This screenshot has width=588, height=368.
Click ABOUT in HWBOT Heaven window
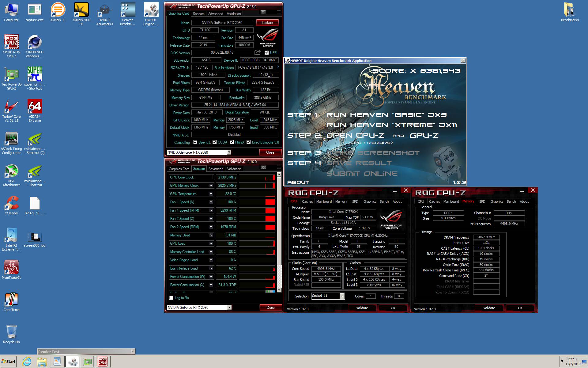pos(298,182)
